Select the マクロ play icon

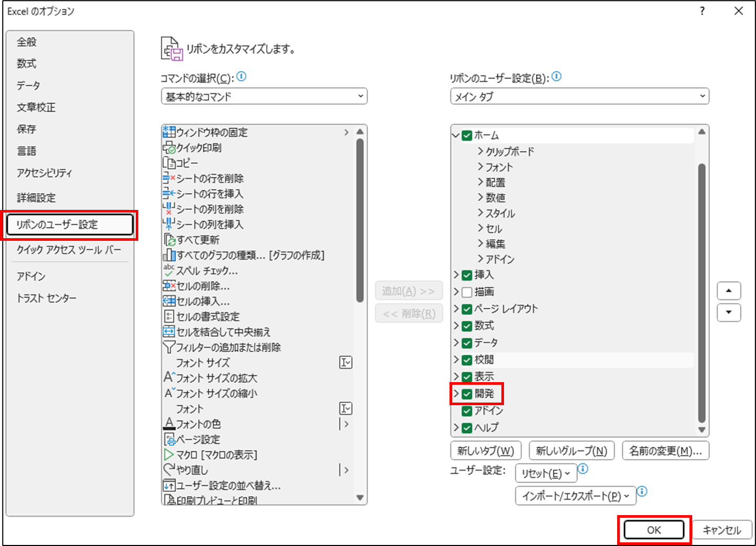pyautogui.click(x=169, y=454)
